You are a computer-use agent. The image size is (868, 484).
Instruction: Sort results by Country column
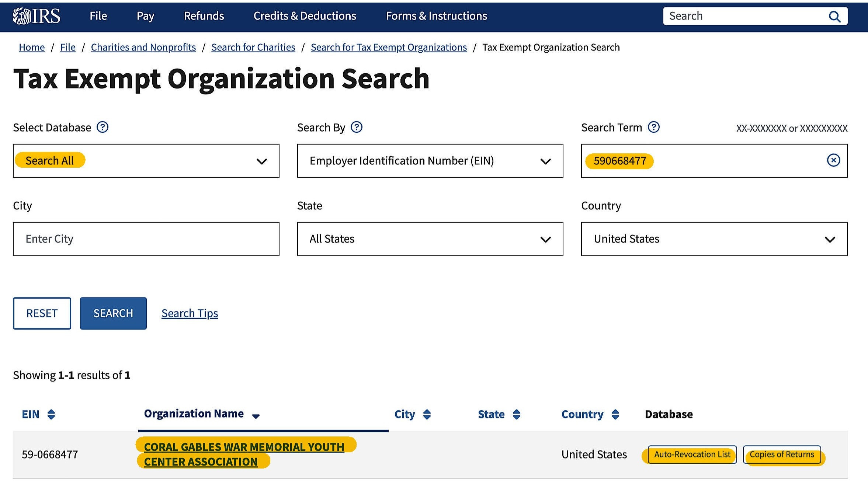pos(590,414)
